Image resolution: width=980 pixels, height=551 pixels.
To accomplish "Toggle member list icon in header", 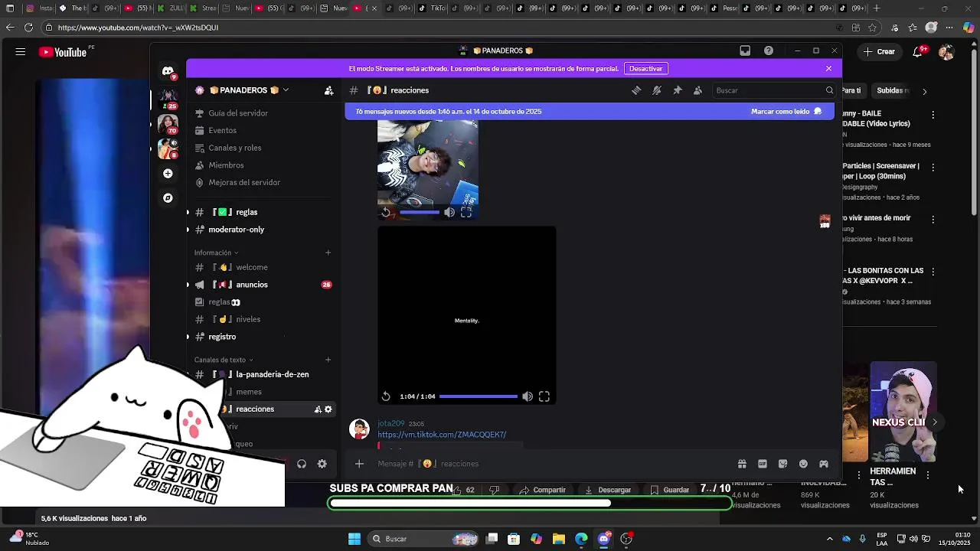I will click(x=697, y=90).
